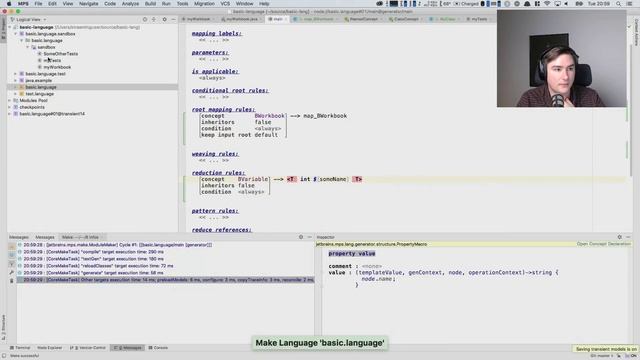Screen dimensions: 640x360
Task: Click the wrench icon in Messages sidebar
Action: [11, 272]
